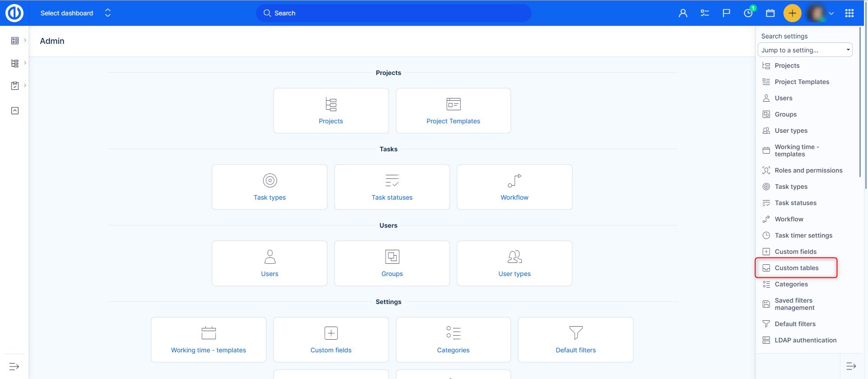Open the user profile person icon
The height and width of the screenshot is (379, 868).
683,13
